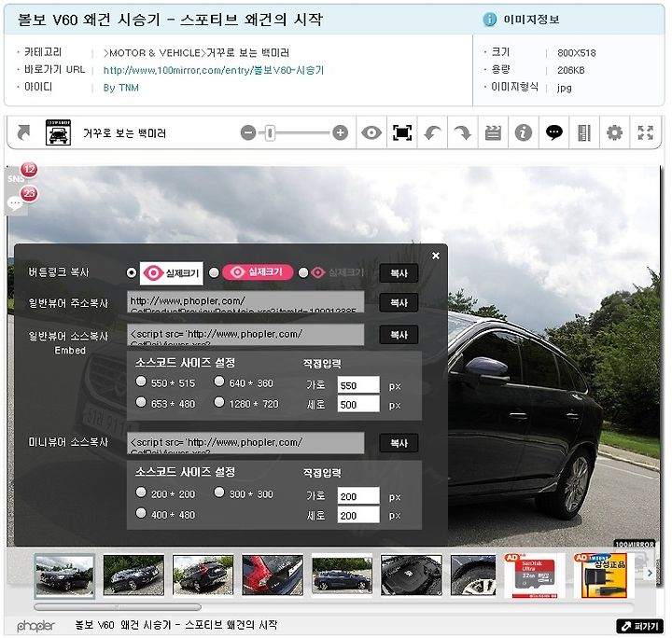Advance thumbnails with the right chevron
The width and height of the screenshot is (672, 638).
(x=650, y=573)
